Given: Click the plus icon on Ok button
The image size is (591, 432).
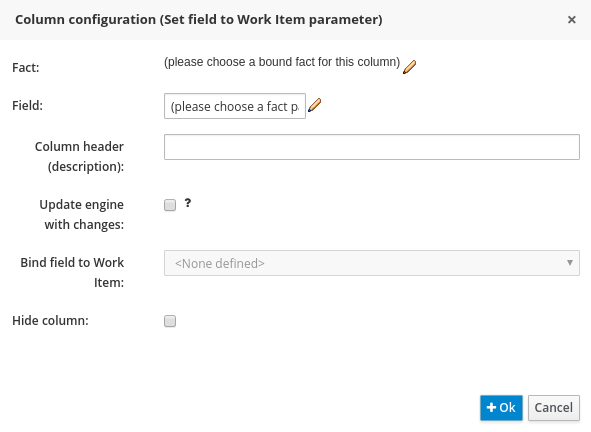Looking at the screenshot, I should click(x=491, y=407).
